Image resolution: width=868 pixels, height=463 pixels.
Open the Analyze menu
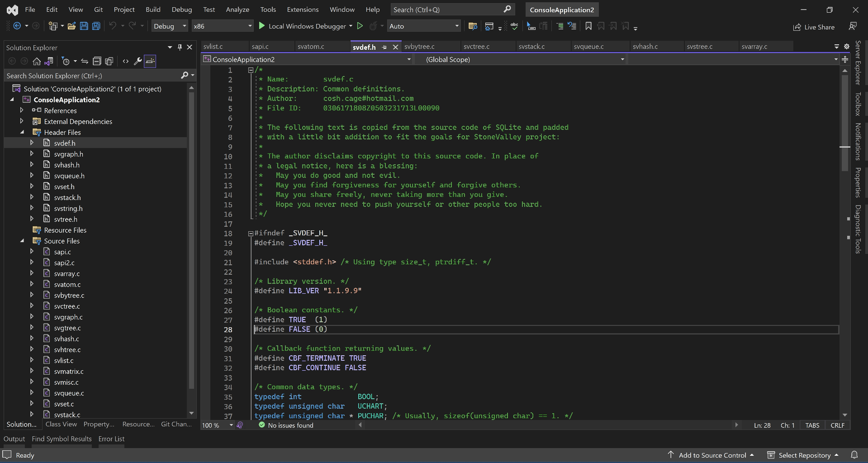[237, 10]
